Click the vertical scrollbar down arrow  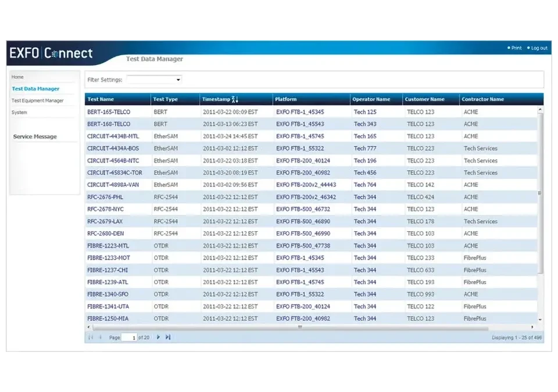click(540, 319)
